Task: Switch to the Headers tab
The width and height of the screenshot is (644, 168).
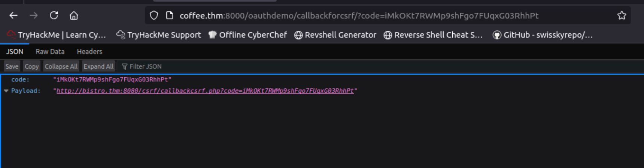Action: pyautogui.click(x=89, y=52)
